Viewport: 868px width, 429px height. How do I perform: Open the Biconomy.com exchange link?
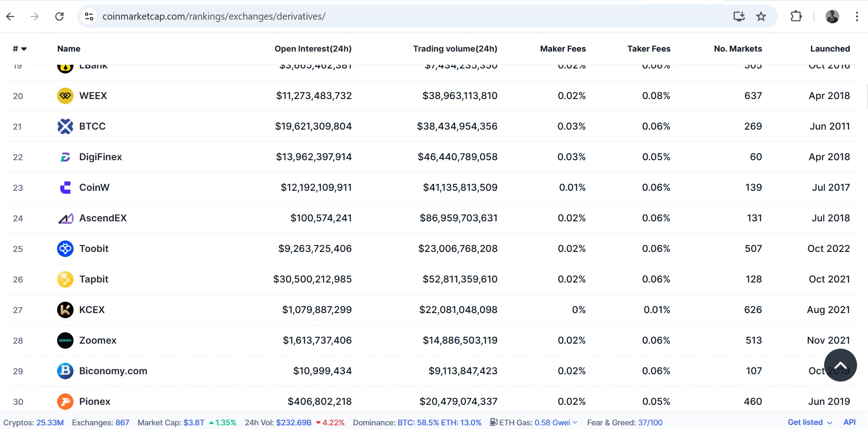[x=113, y=371]
